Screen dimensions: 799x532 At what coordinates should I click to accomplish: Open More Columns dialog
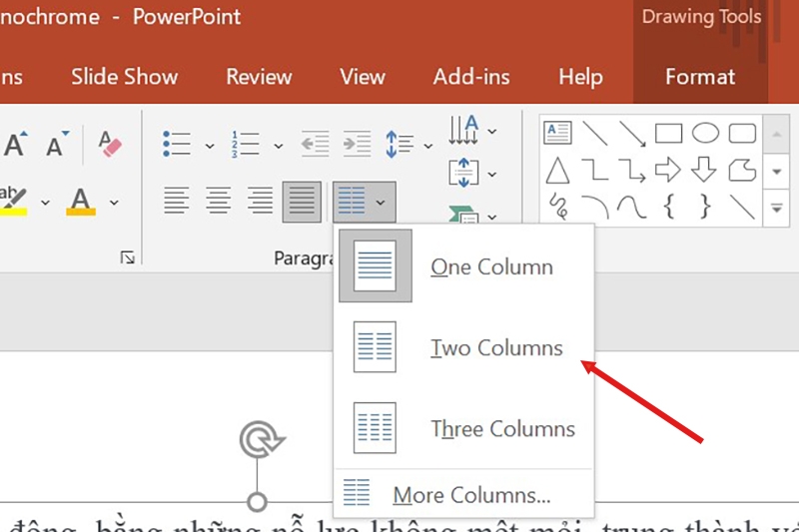[463, 494]
